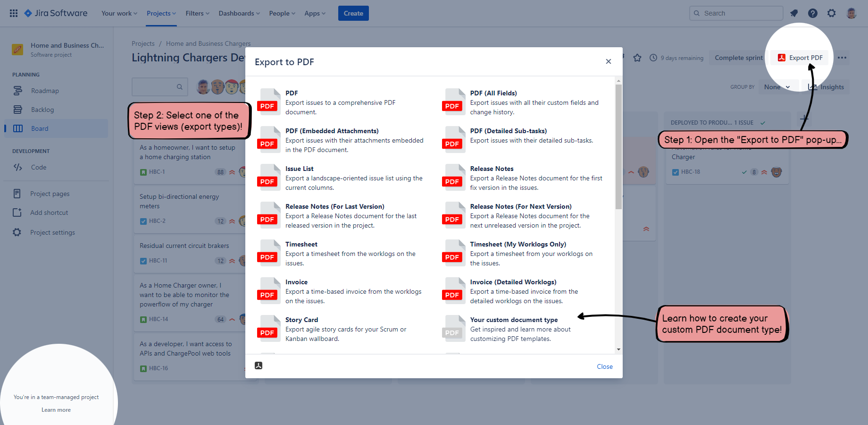Open Code in the sidebar
The height and width of the screenshot is (425, 868).
(x=56, y=167)
